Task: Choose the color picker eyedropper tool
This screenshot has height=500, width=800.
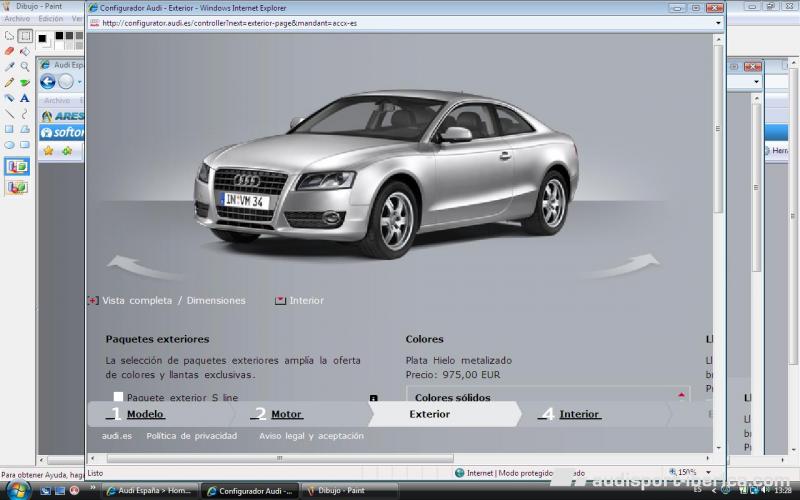Action: click(x=9, y=66)
